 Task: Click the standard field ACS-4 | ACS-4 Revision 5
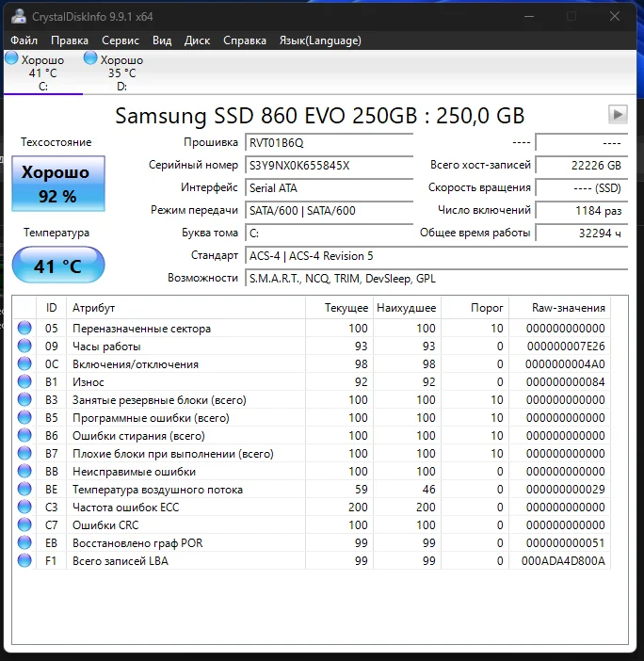tap(436, 256)
